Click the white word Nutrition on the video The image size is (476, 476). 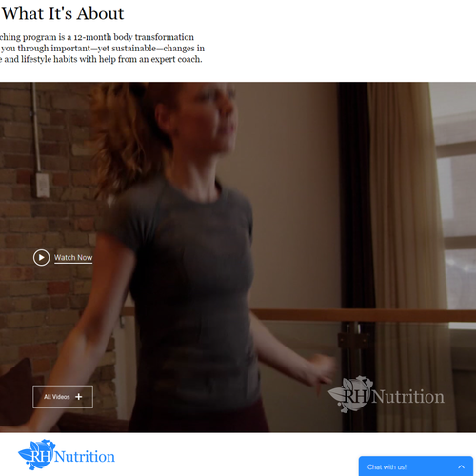[407, 397]
